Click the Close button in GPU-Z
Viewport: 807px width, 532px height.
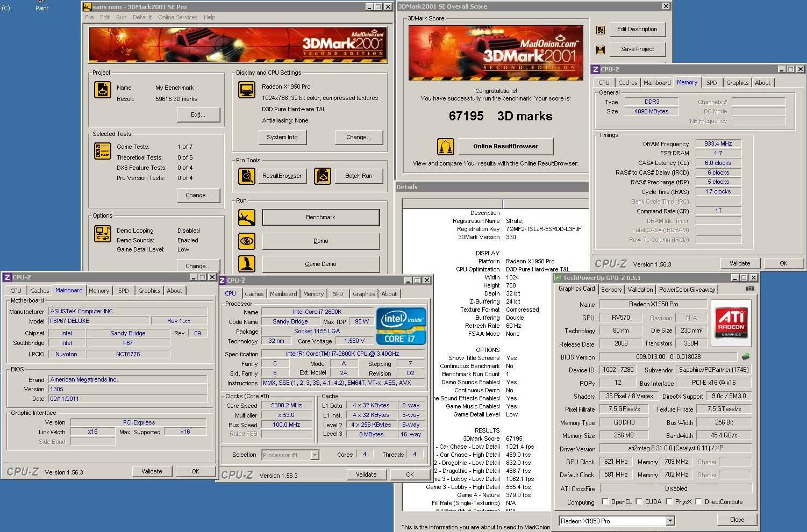(737, 520)
